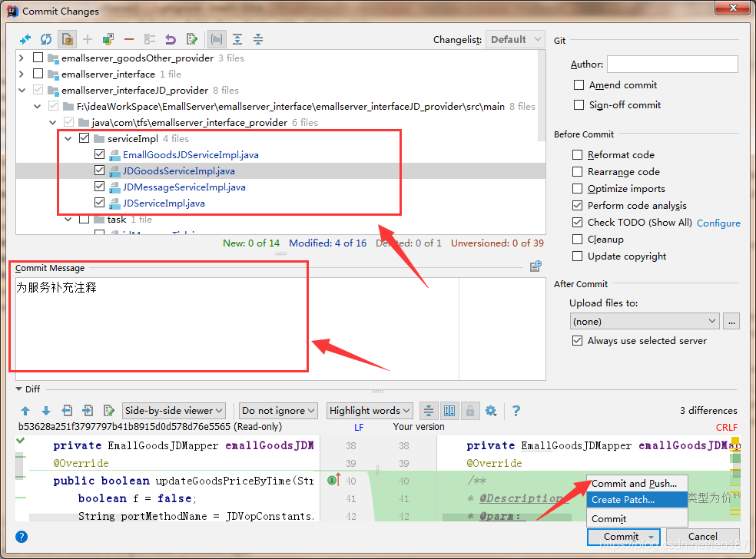Click the Expand All icon in the top toolbar

point(237,39)
